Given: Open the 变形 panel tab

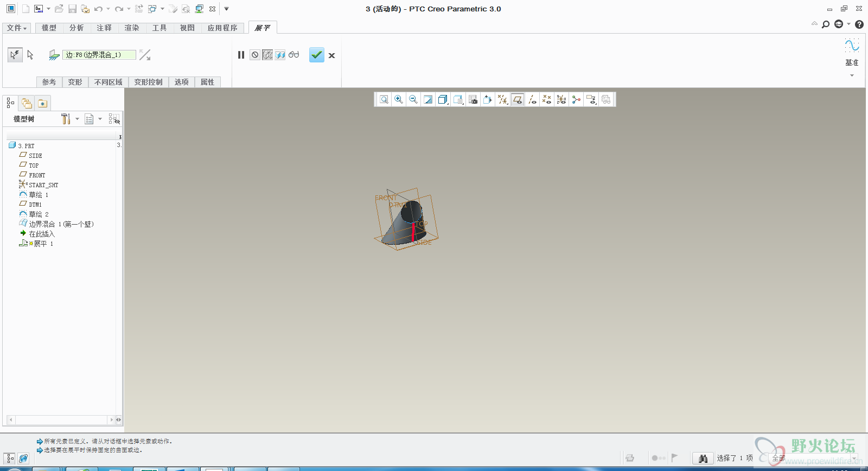Looking at the screenshot, I should 75,82.
